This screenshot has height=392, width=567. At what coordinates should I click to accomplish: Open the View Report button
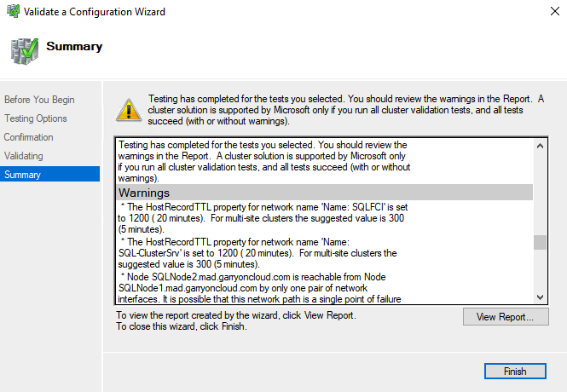[x=506, y=316]
